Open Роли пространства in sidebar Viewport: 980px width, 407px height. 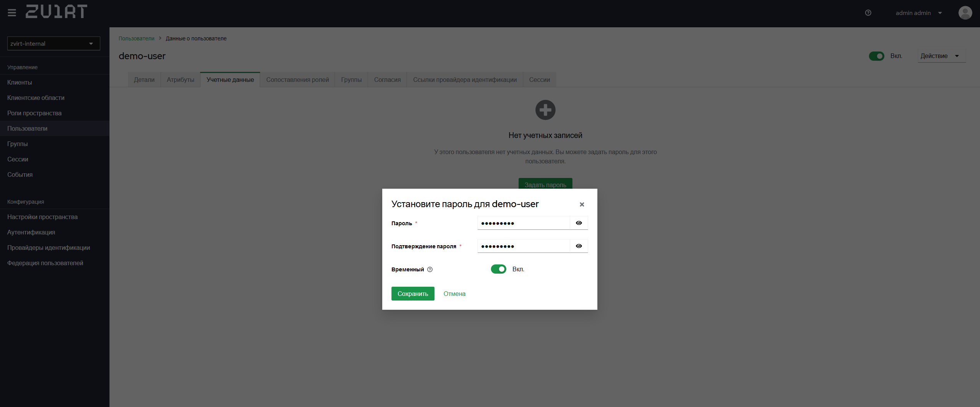tap(55, 113)
